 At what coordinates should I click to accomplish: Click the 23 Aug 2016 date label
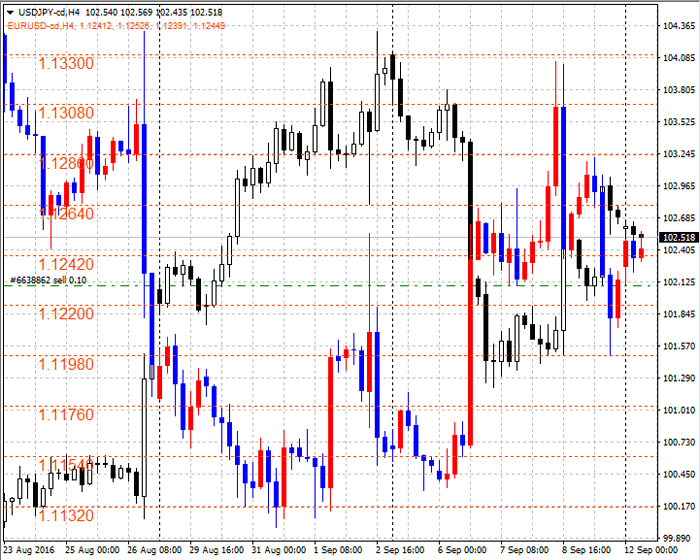tap(29, 550)
